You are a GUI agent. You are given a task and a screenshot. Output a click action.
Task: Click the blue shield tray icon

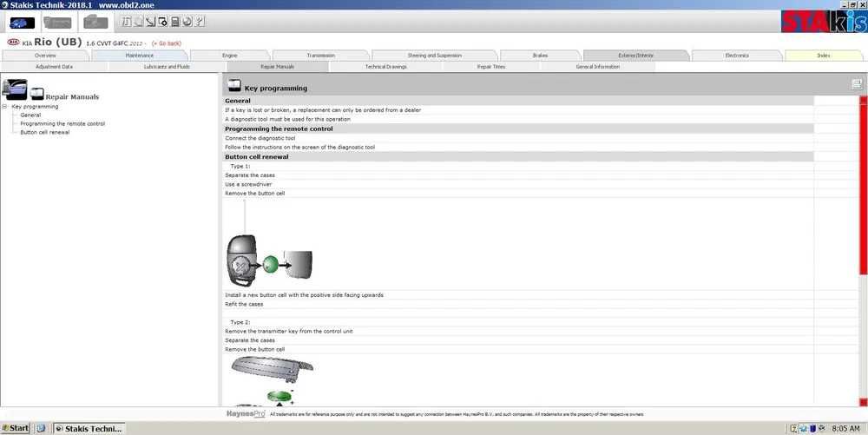(812, 428)
